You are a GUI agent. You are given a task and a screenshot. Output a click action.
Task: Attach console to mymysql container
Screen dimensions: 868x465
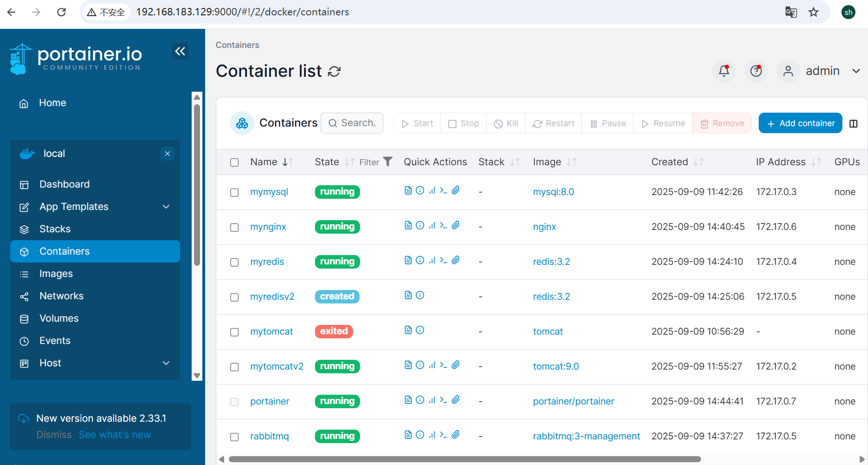tap(456, 190)
